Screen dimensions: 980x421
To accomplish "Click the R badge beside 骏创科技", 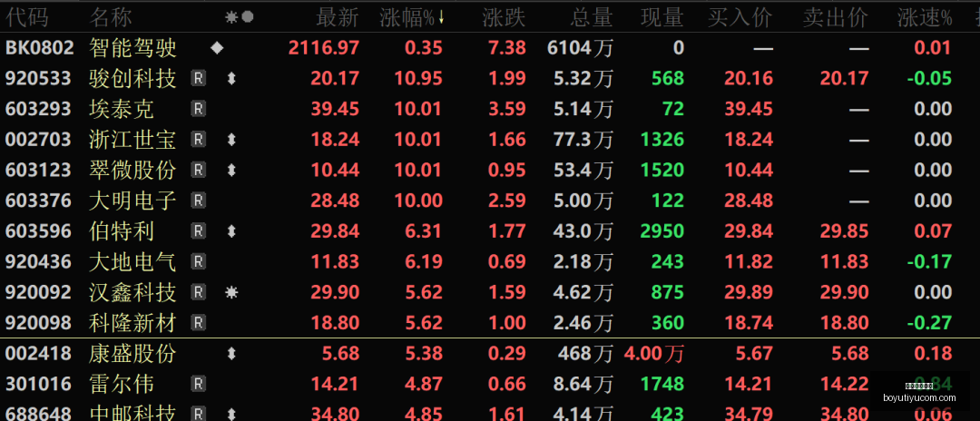I will pos(198,79).
